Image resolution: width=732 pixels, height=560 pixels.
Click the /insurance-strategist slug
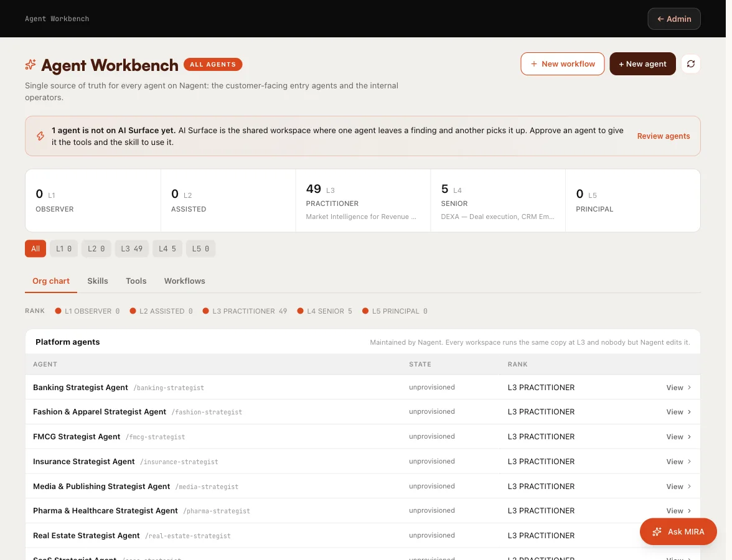pyautogui.click(x=179, y=462)
